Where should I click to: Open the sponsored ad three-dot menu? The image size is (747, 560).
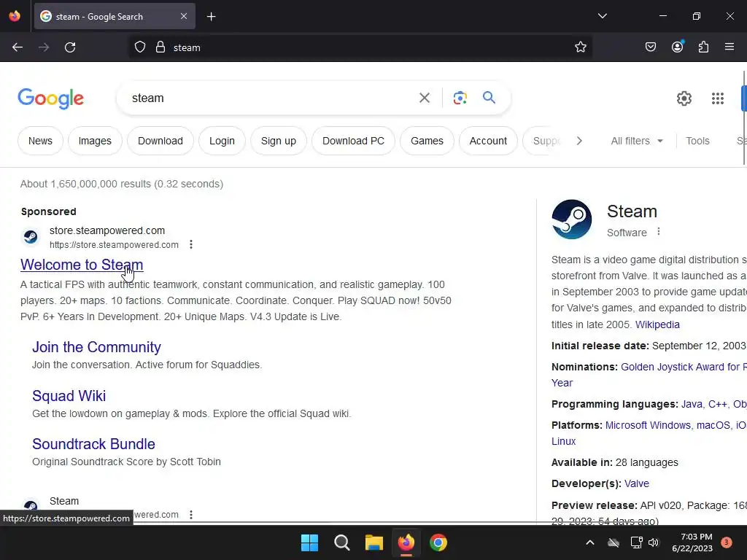pos(191,244)
